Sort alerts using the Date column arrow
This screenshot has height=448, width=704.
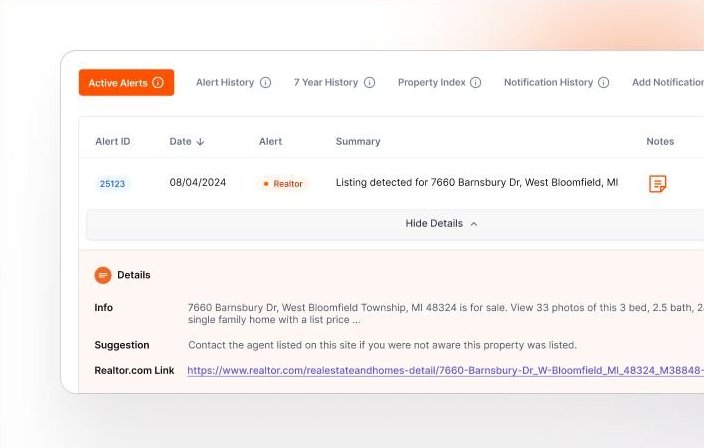pyautogui.click(x=200, y=142)
